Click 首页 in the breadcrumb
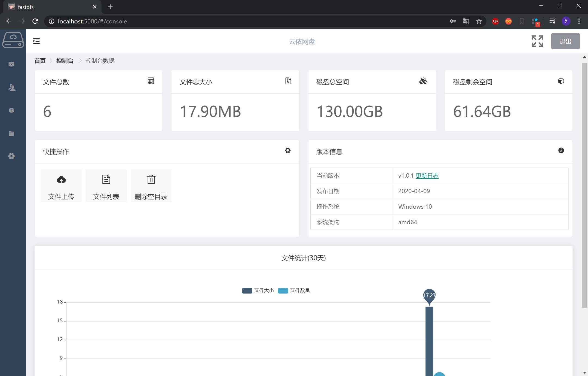The width and height of the screenshot is (588, 376). point(40,61)
